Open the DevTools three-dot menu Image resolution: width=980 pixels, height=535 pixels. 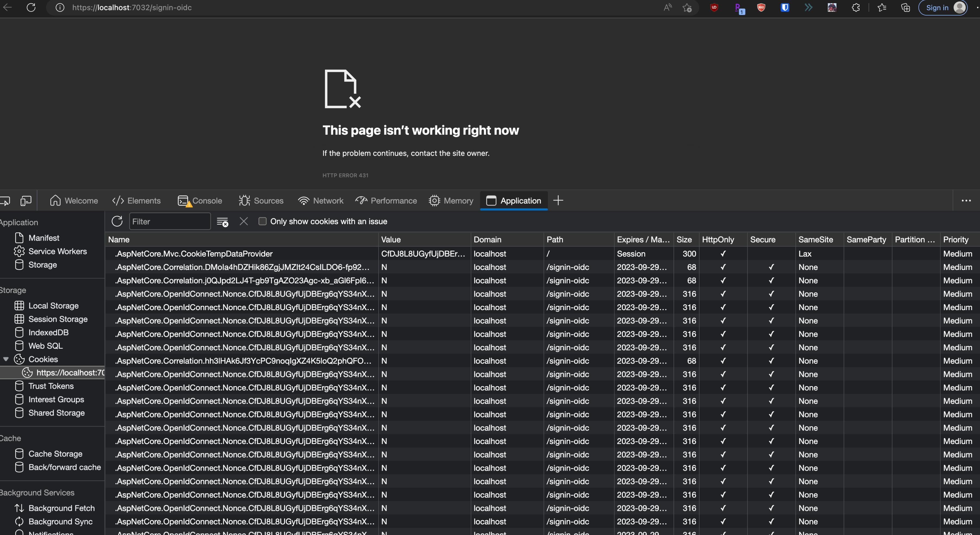pos(966,201)
